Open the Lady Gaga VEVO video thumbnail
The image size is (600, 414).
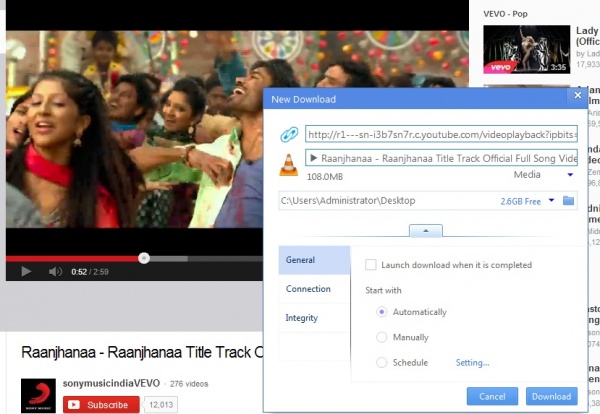(x=527, y=49)
